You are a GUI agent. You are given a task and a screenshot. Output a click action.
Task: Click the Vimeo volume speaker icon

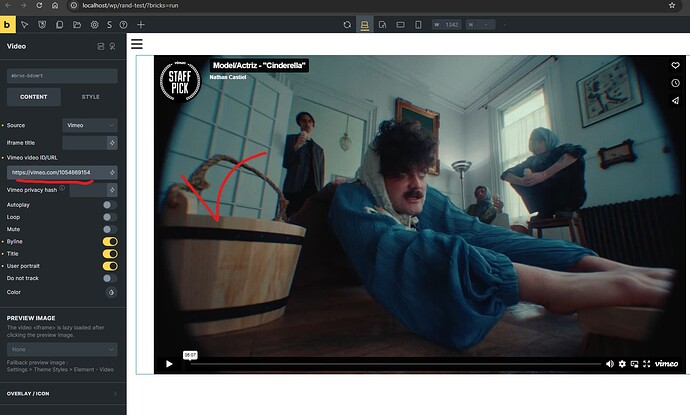pos(609,364)
